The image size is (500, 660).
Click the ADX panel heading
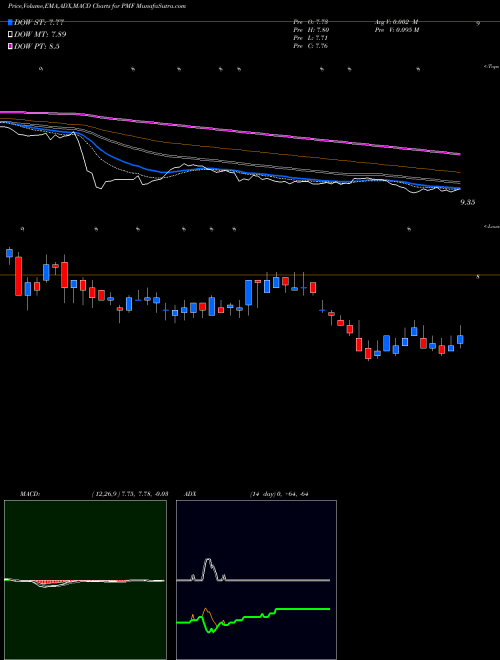coord(191,494)
